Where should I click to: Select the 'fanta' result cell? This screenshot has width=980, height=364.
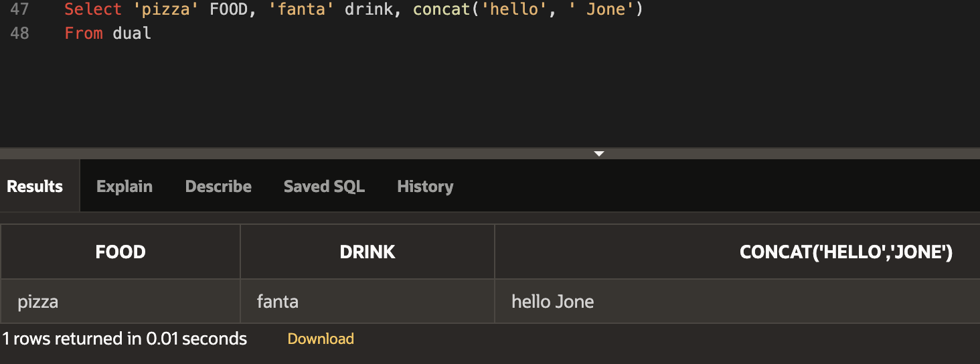click(367, 302)
